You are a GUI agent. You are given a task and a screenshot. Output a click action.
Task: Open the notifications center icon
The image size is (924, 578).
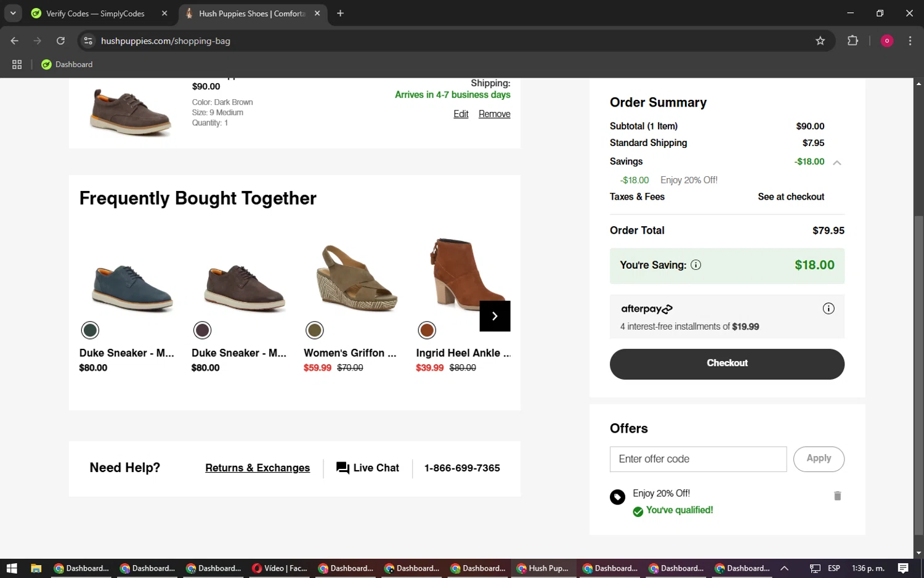pos(903,568)
